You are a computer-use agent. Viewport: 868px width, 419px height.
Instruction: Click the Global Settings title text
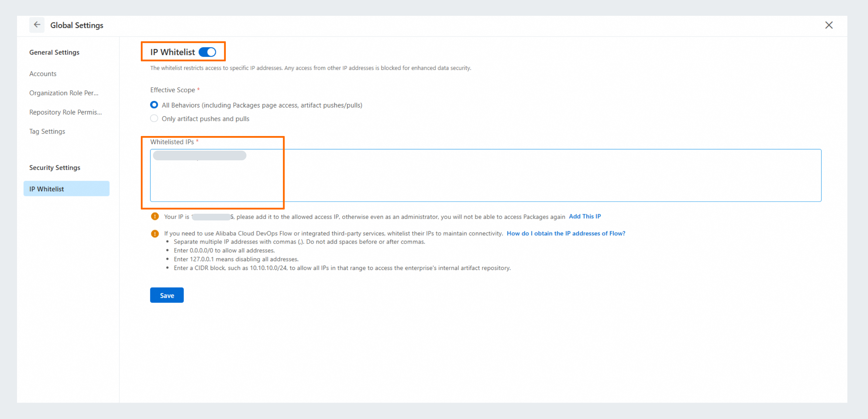(77, 25)
